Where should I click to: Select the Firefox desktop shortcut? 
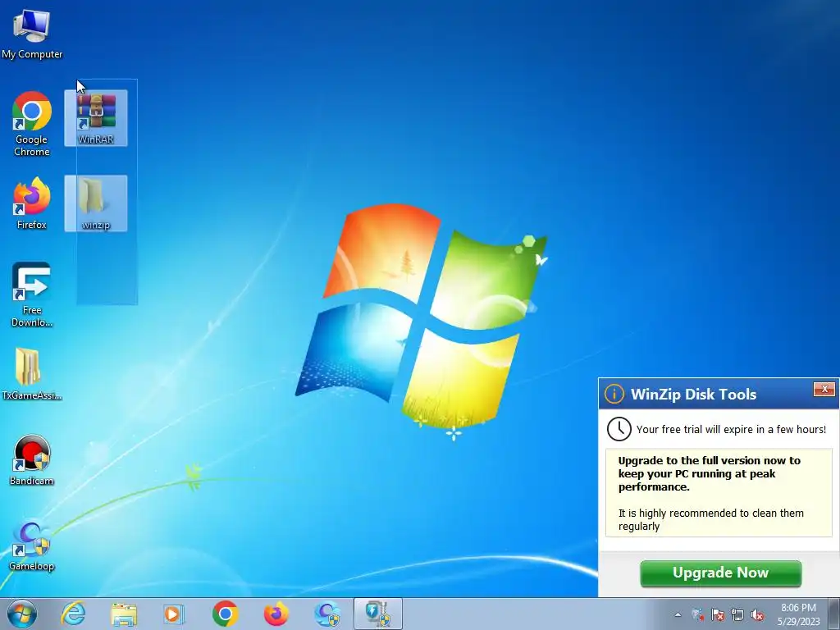tap(32, 203)
